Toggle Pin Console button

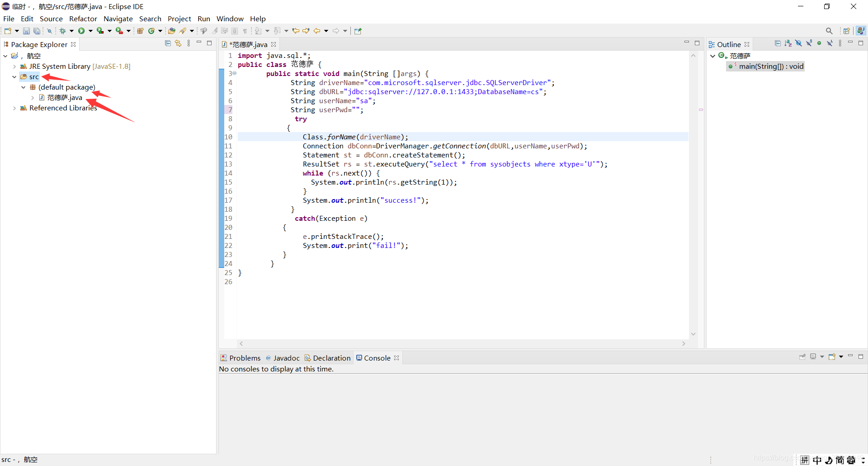(x=802, y=357)
